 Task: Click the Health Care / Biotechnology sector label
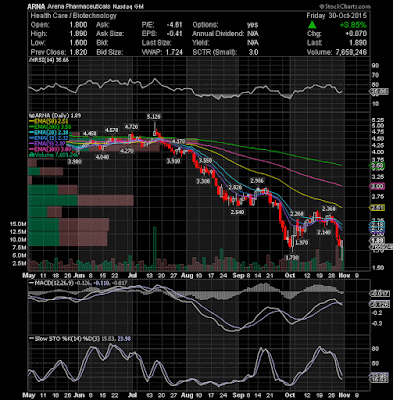(x=74, y=16)
